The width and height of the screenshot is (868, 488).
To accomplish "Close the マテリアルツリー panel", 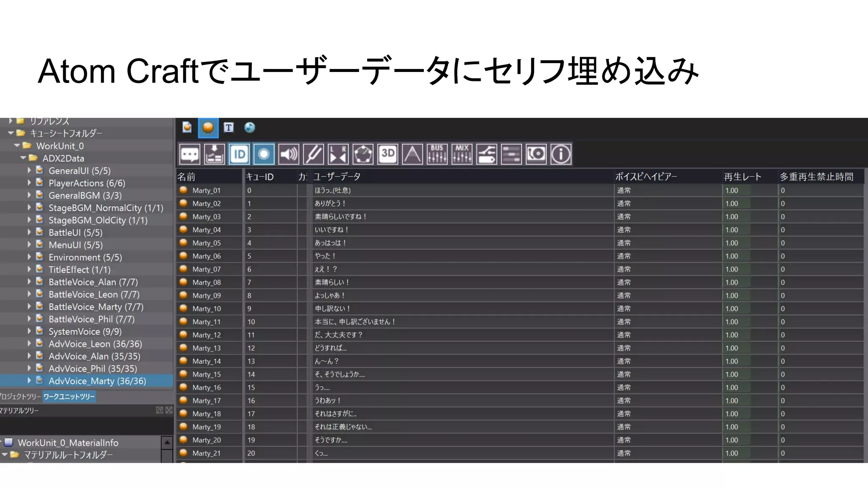I will [169, 410].
